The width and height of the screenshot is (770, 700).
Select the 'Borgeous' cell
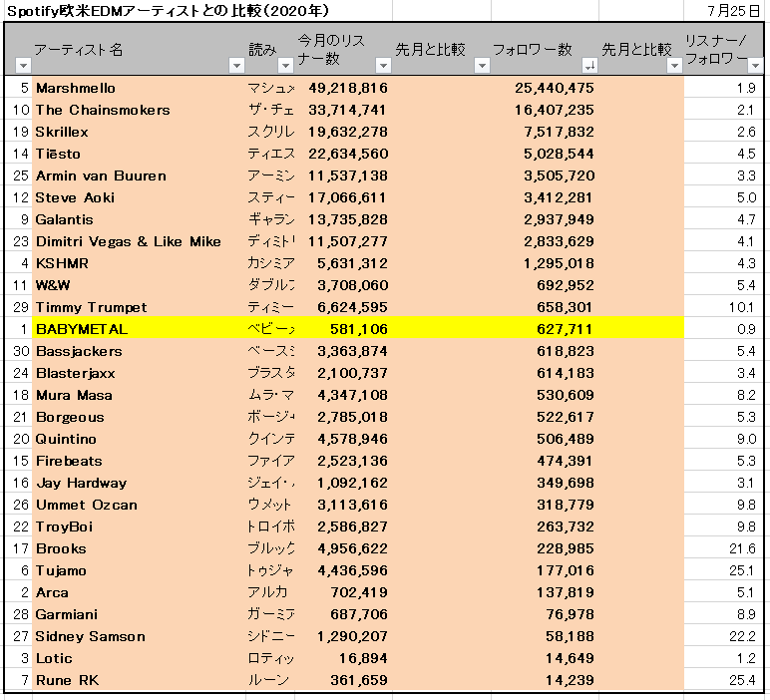pyautogui.click(x=139, y=417)
